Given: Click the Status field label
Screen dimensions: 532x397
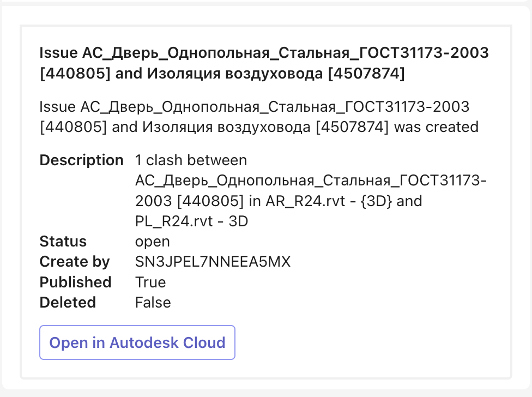Looking at the screenshot, I should 63,242.
